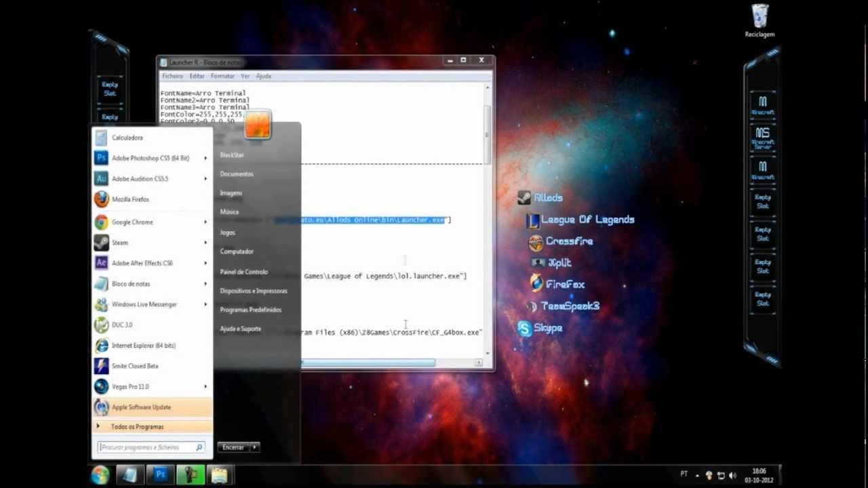The height and width of the screenshot is (488, 868).
Task: Expand Adobe Audition CS5.5 jump list arrow
Action: coord(205,178)
